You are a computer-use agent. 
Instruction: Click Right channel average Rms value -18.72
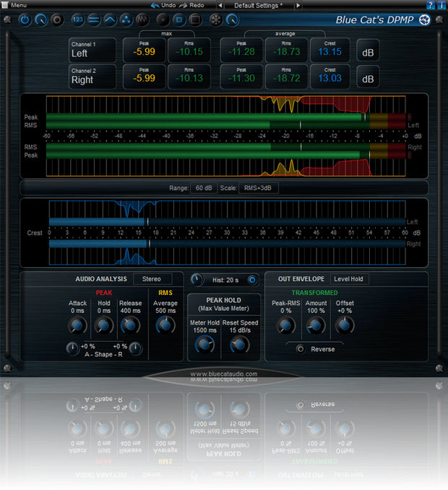click(286, 78)
